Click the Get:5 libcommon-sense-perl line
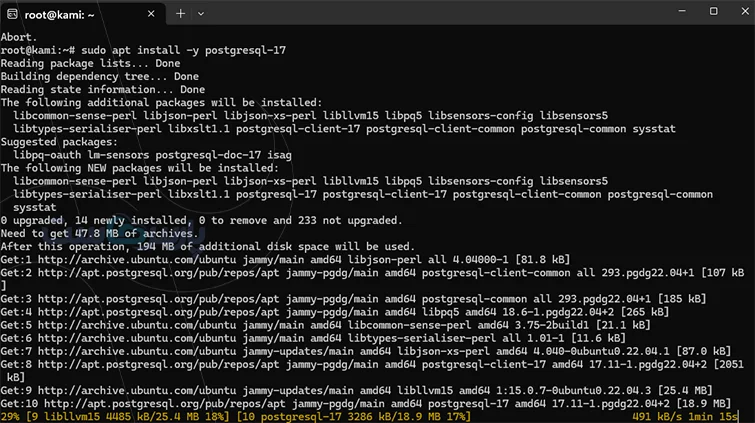 pos(325,325)
